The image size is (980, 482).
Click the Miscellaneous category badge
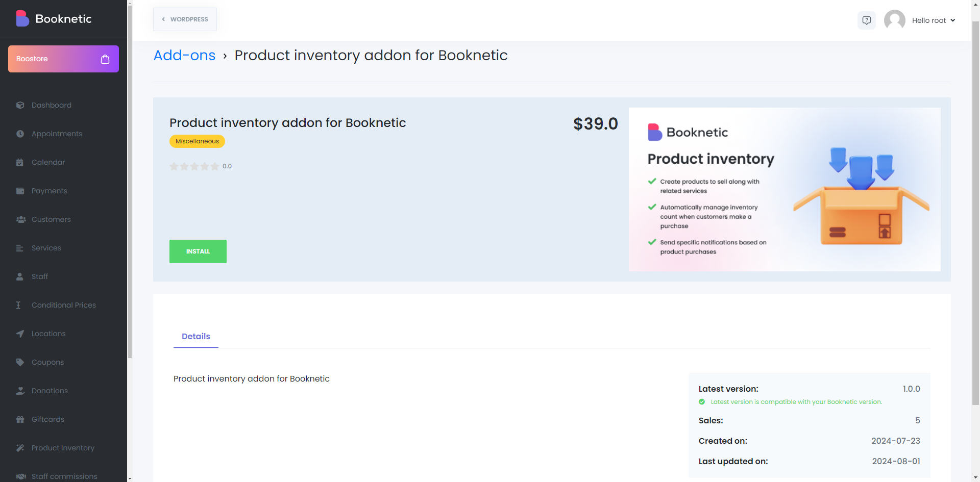coord(197,141)
